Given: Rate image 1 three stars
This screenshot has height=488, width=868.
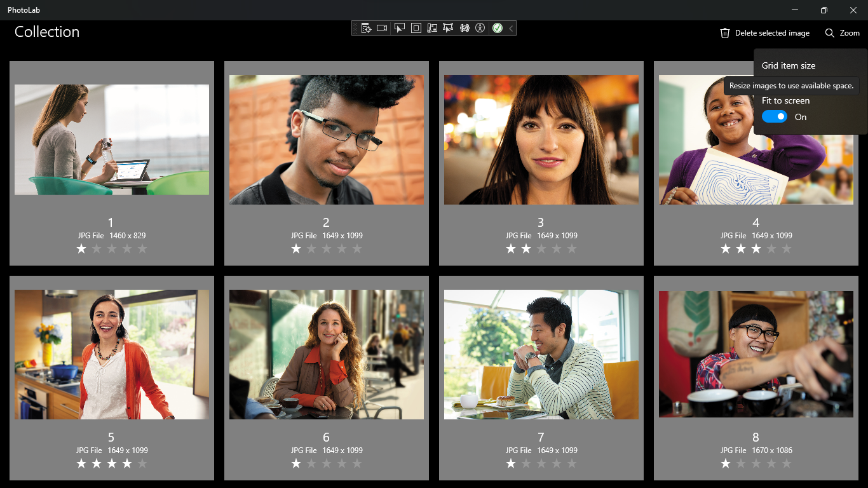Looking at the screenshot, I should (x=112, y=249).
